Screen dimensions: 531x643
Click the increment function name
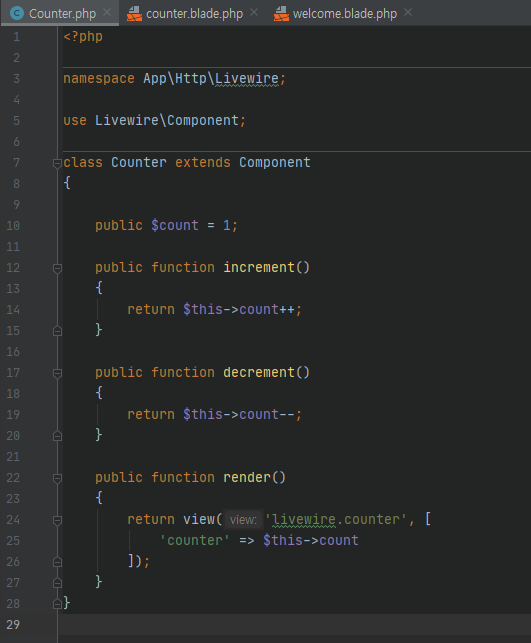(x=259, y=267)
